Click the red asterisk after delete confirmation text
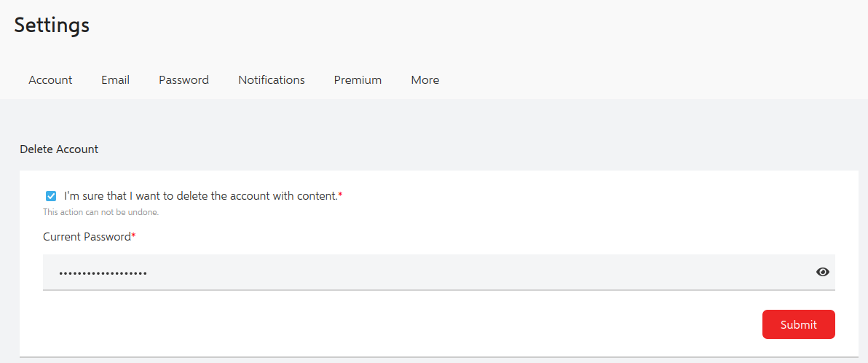This screenshot has height=363, width=868. pyautogui.click(x=341, y=195)
